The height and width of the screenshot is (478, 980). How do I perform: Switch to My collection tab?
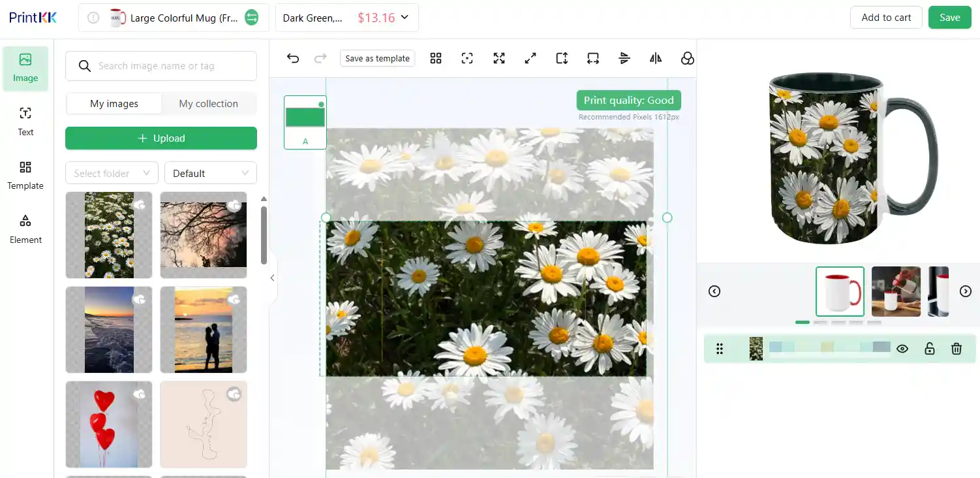[209, 103]
